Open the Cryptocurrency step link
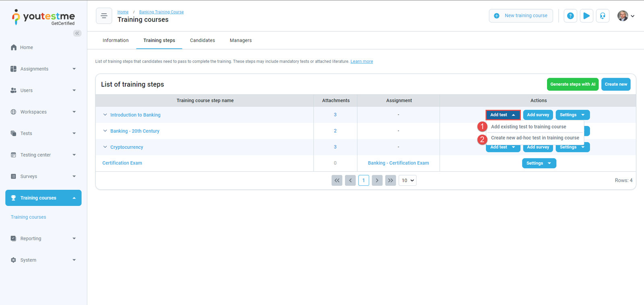The image size is (644, 305). [x=127, y=147]
